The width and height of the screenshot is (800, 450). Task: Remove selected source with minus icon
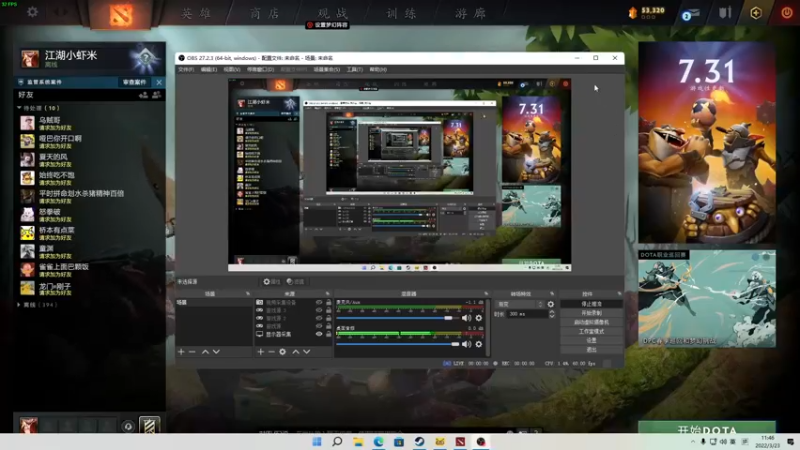[x=271, y=352]
